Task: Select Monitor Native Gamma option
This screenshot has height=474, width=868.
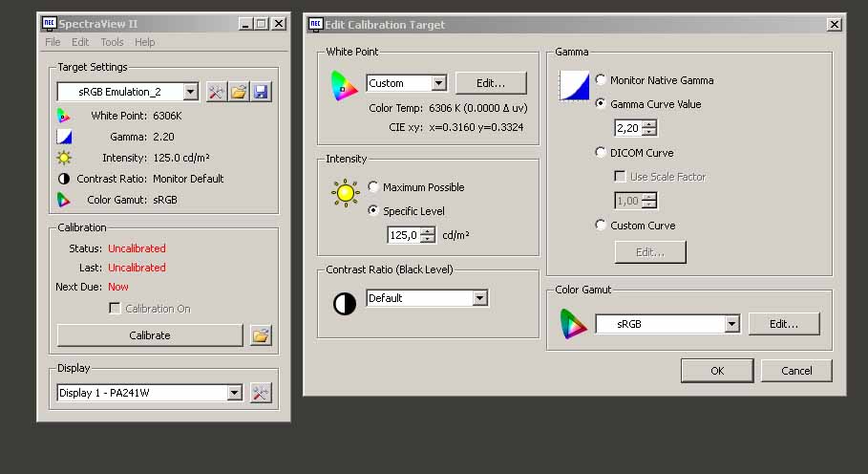Action: (601, 80)
